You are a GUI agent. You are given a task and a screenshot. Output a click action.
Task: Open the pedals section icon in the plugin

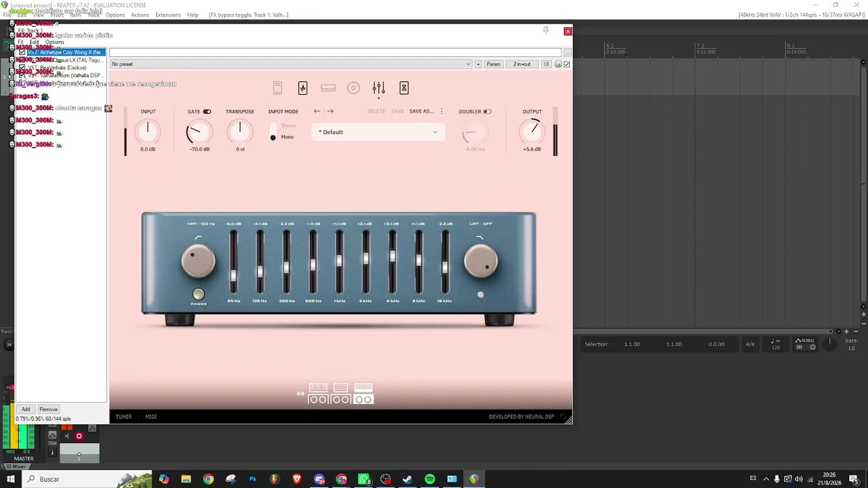(277, 88)
